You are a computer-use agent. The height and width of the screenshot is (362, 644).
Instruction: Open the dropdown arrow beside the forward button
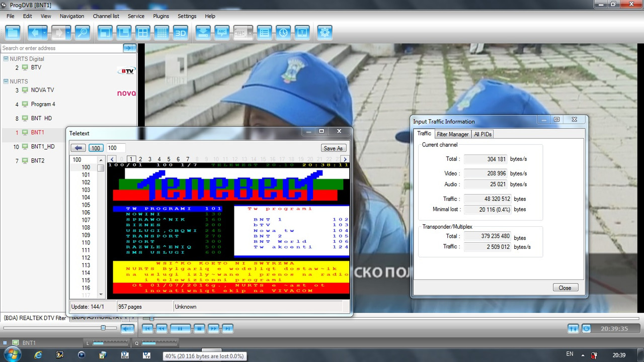(x=69, y=33)
